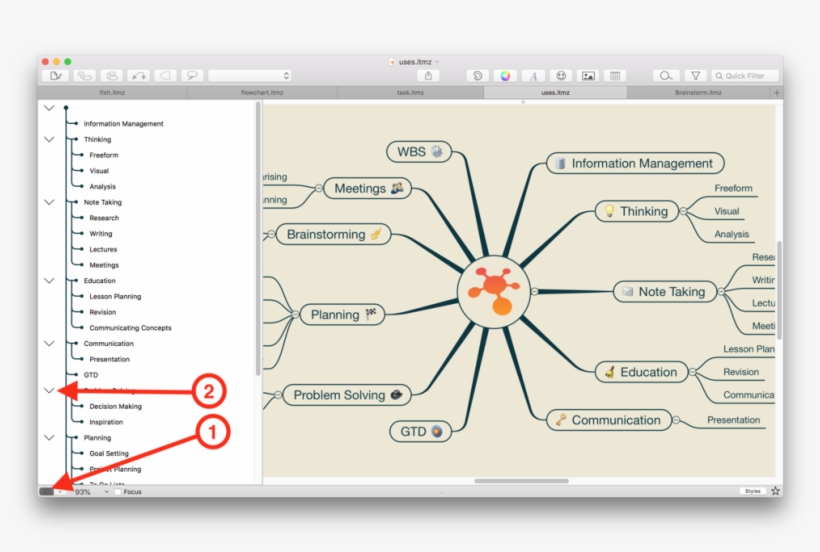Click the callout speech bubble icon
The image size is (820, 552).
pyautogui.click(x=192, y=76)
